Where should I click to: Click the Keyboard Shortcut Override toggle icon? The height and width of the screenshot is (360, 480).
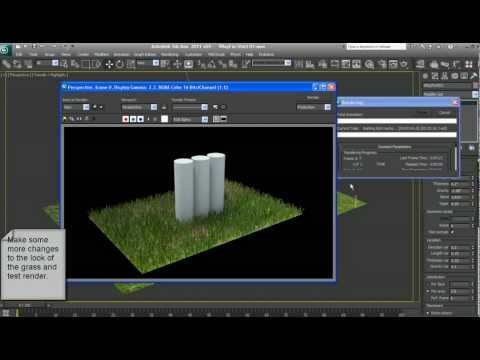pyautogui.click(x=188, y=64)
